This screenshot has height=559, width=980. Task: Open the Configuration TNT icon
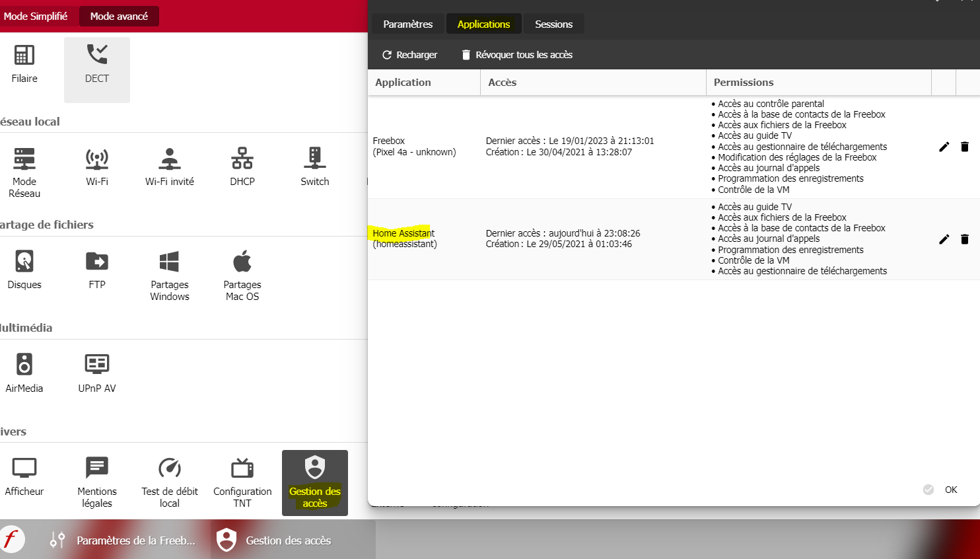pos(242,483)
